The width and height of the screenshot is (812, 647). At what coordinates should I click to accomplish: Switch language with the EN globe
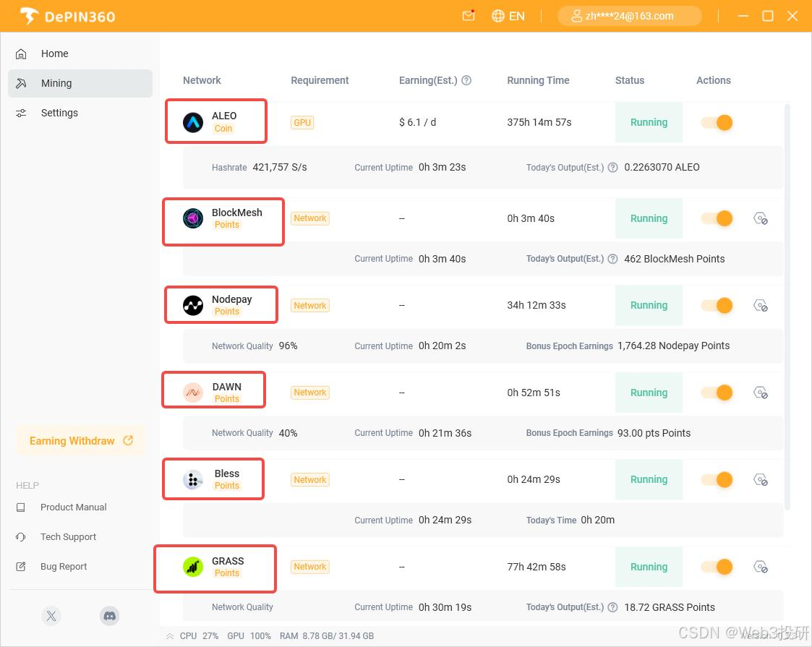(x=508, y=16)
